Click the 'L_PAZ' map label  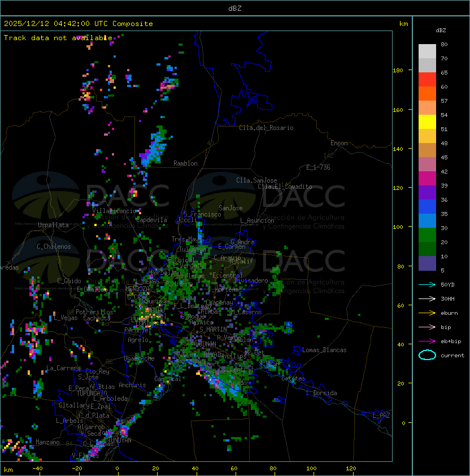(381, 416)
